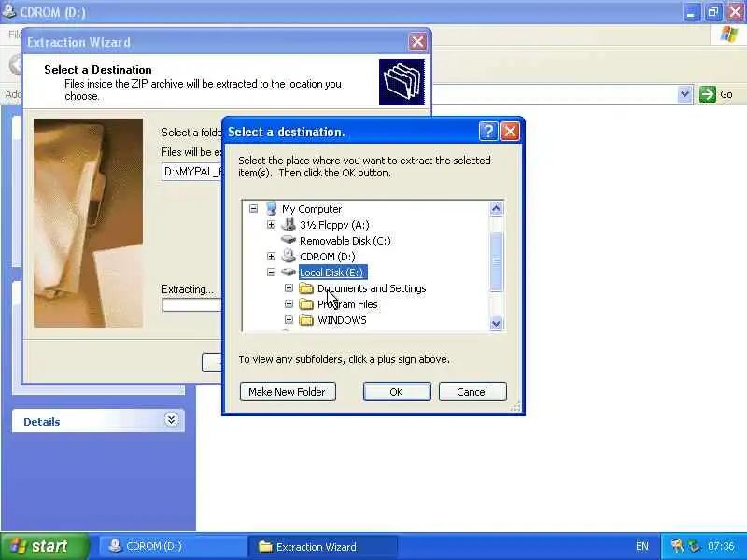This screenshot has height=560, width=747.
Task: Click the Extracting progress bar
Action: pos(192,305)
